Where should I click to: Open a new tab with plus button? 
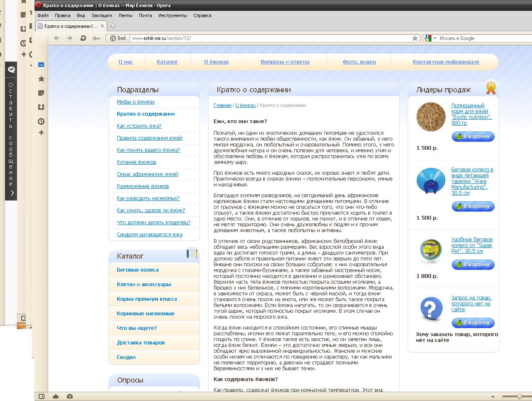[113, 26]
